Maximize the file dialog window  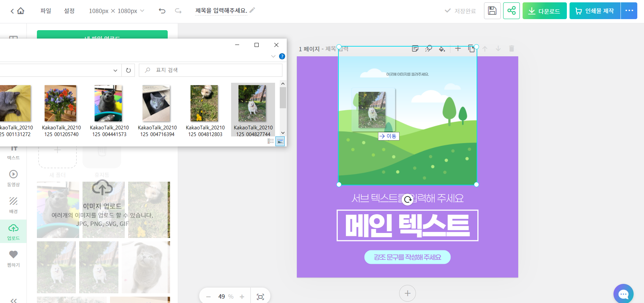pos(257,45)
